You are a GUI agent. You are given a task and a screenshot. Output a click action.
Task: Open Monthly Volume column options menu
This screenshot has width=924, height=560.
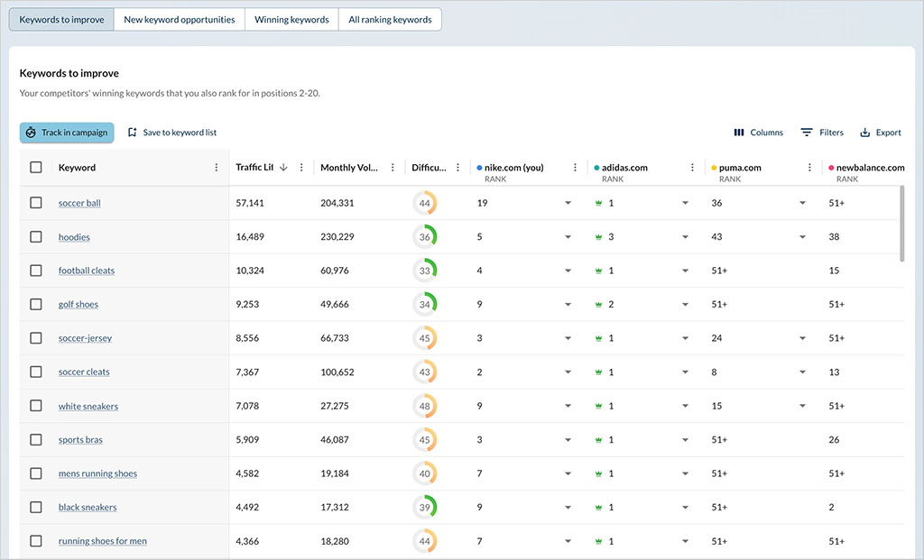click(x=393, y=168)
